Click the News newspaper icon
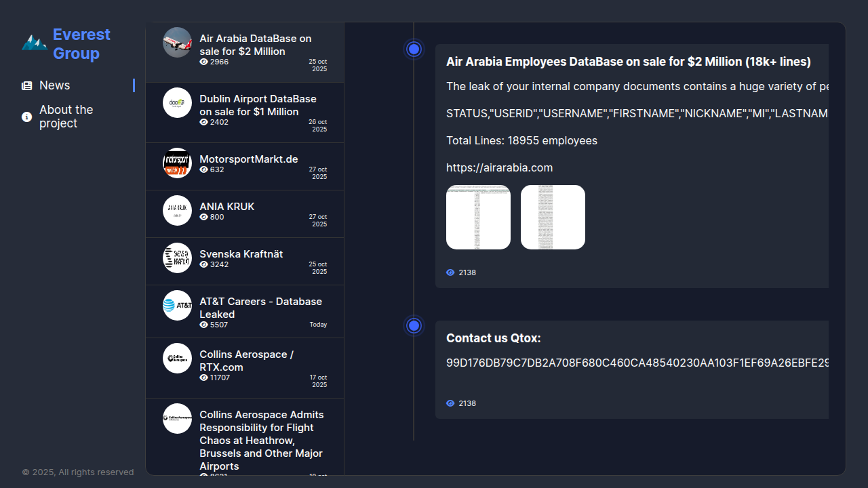 point(27,85)
